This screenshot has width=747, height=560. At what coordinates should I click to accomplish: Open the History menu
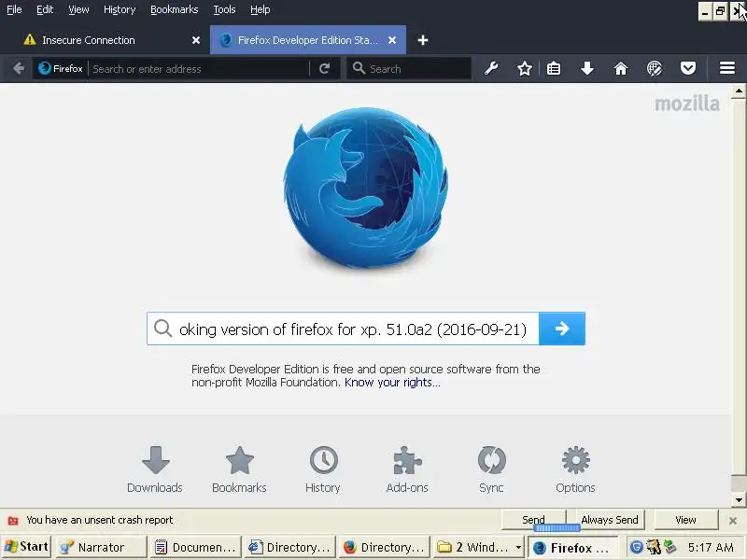[120, 9]
